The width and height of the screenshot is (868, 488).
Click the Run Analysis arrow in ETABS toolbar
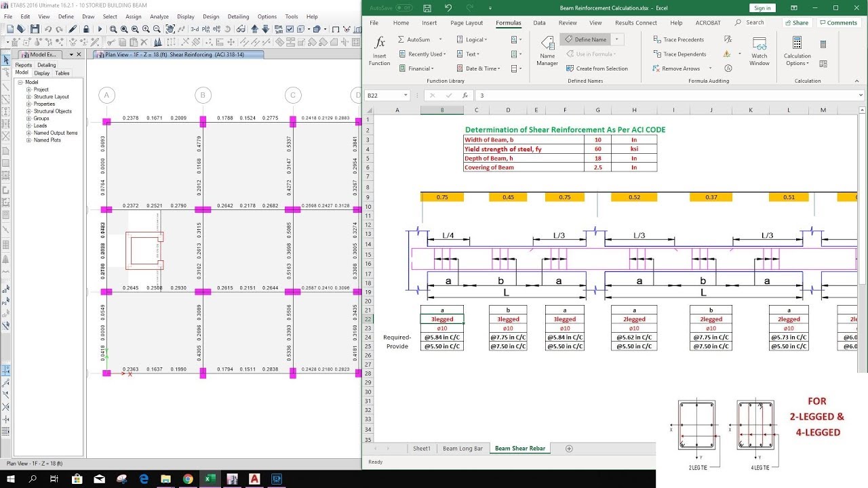(x=99, y=30)
